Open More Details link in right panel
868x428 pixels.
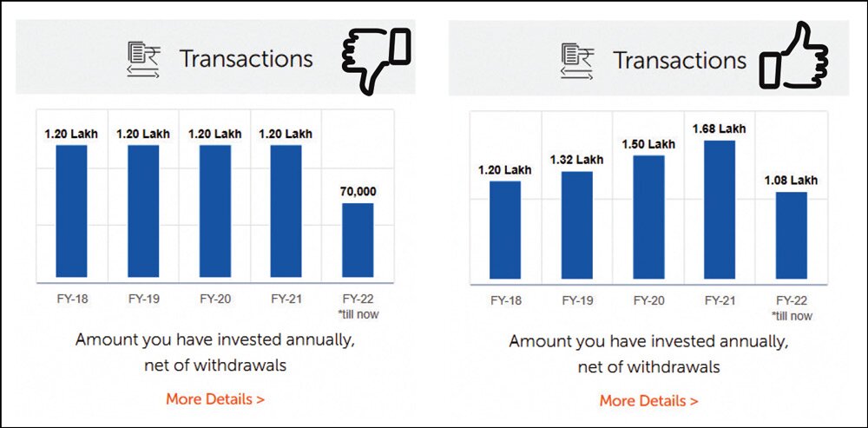648,400
